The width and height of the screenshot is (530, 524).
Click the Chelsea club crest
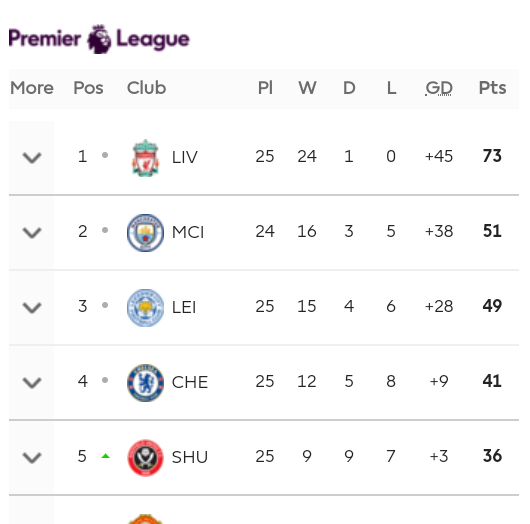145,383
